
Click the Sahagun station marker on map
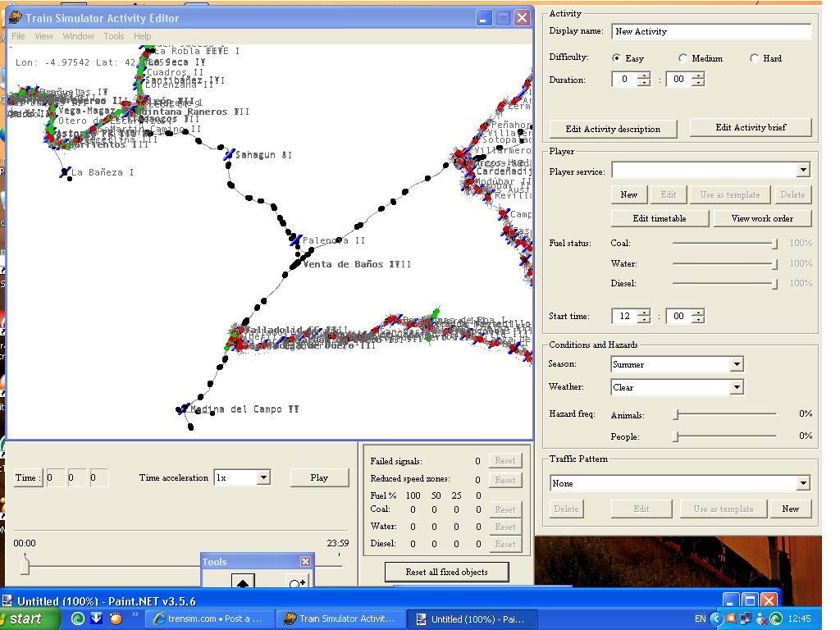229,154
